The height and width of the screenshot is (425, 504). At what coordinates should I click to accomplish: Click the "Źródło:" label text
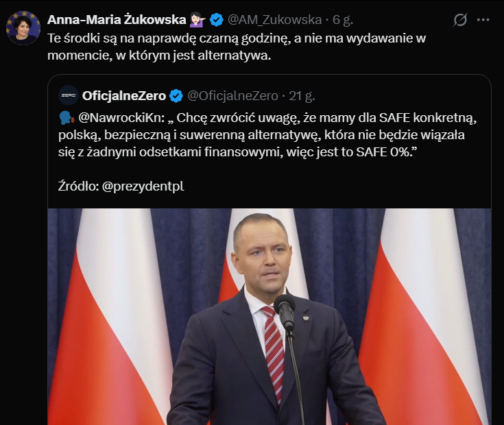(x=78, y=186)
